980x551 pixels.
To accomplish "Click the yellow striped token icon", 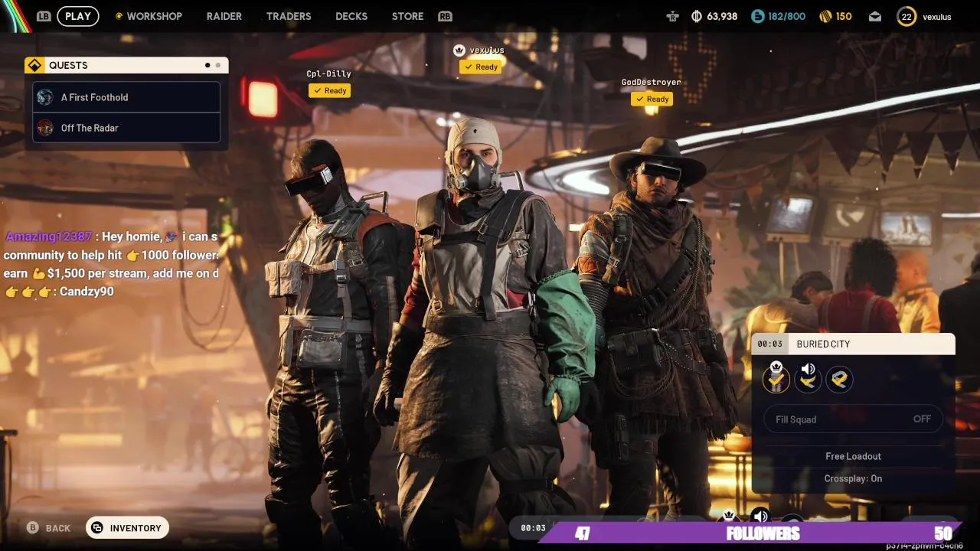I will pos(825,16).
